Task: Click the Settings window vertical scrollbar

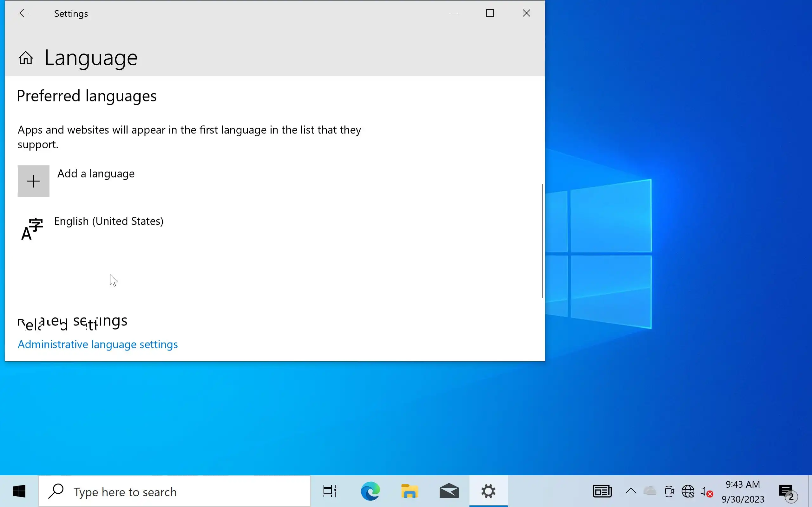Action: (542, 241)
